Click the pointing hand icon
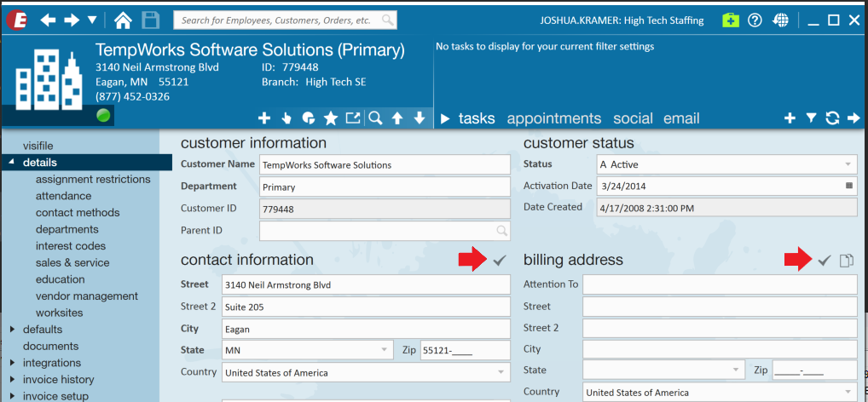Screen dimensions: 868x402 tap(286, 118)
